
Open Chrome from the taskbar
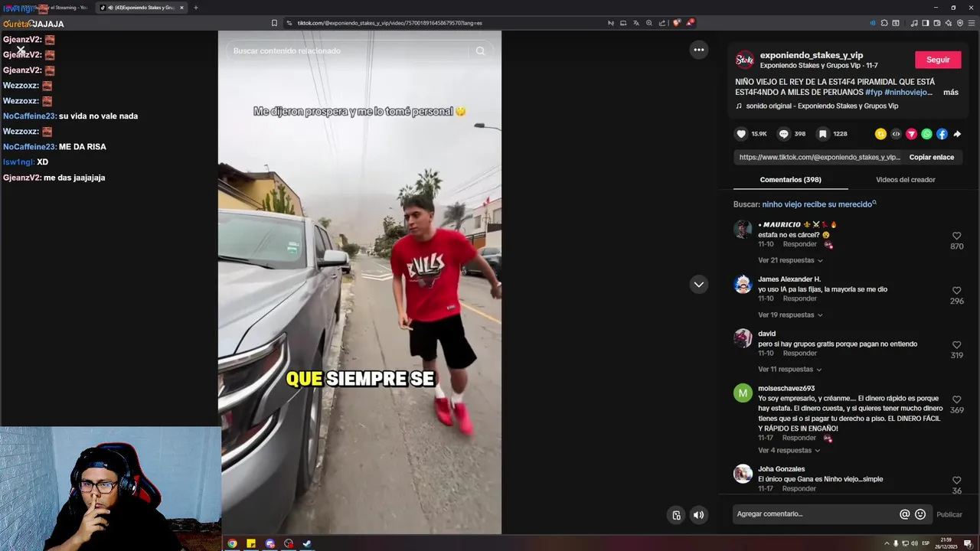(x=232, y=544)
